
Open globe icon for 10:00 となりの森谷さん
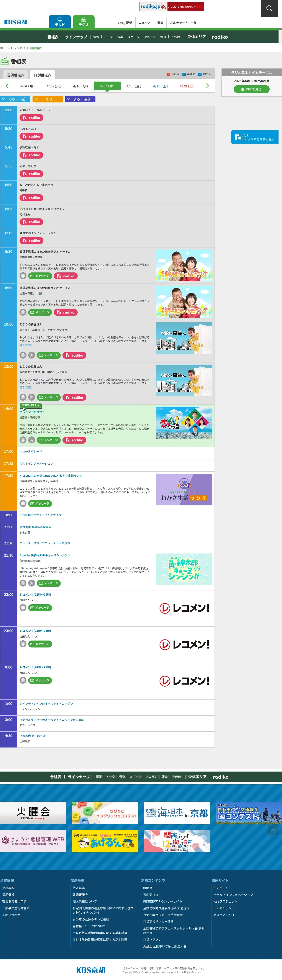pos(23,355)
